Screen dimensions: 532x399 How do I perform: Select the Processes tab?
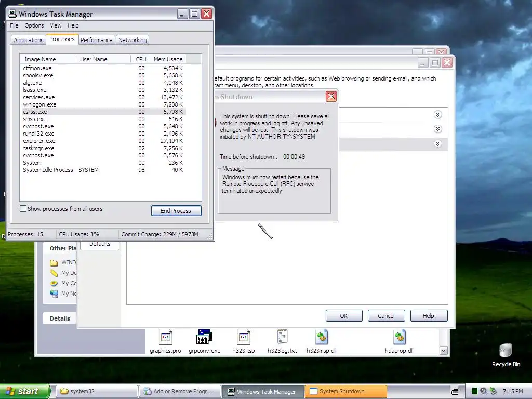point(62,39)
